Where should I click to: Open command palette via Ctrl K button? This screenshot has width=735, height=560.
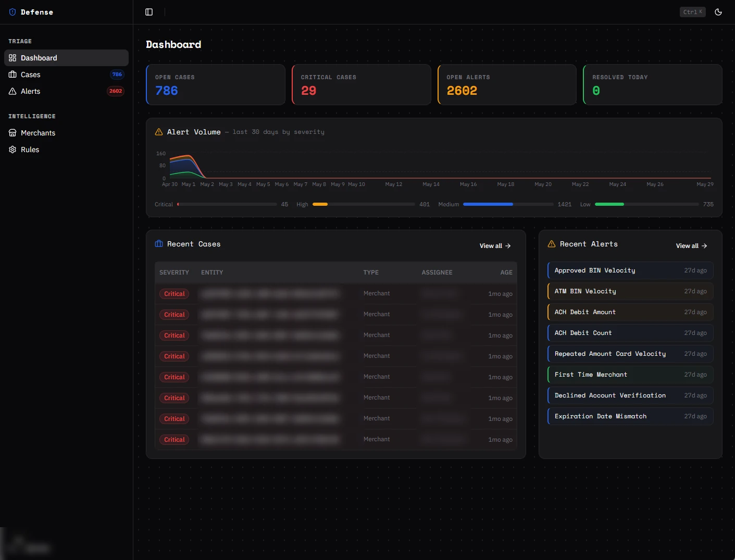click(693, 12)
